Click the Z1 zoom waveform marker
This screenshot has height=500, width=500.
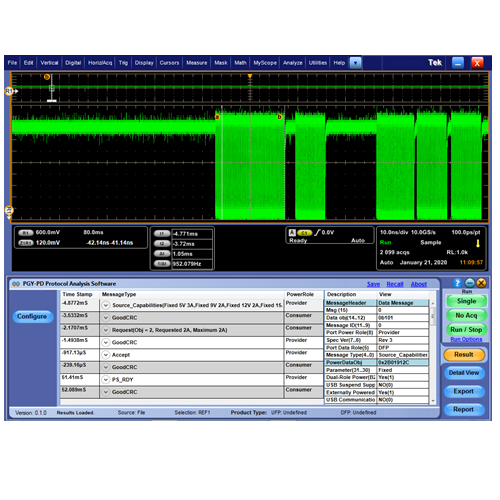pyautogui.click(x=9, y=210)
